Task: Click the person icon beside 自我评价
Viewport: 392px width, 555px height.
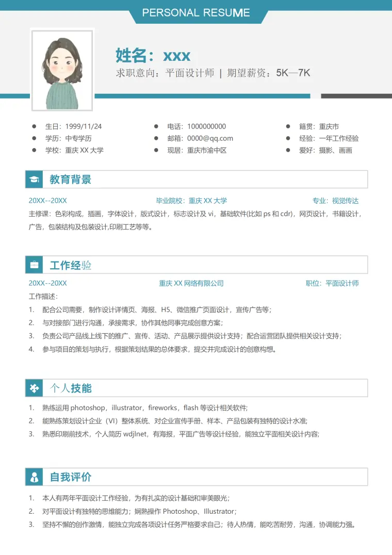Action: pos(35,477)
